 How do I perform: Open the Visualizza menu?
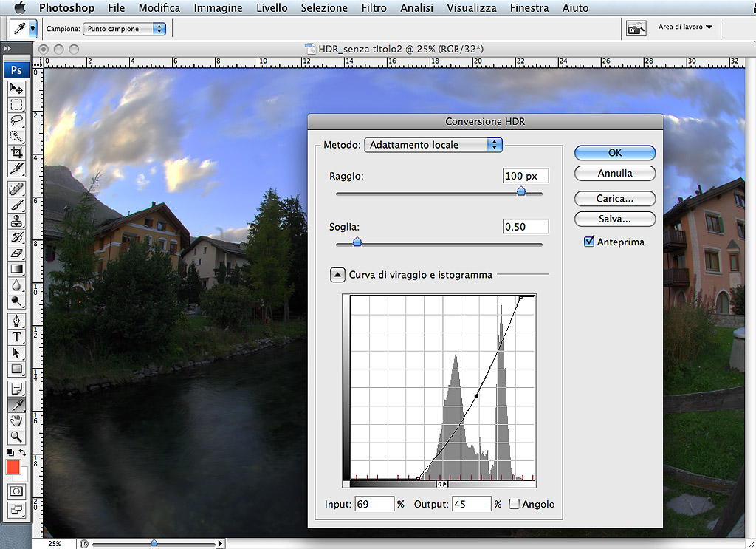pyautogui.click(x=471, y=7)
